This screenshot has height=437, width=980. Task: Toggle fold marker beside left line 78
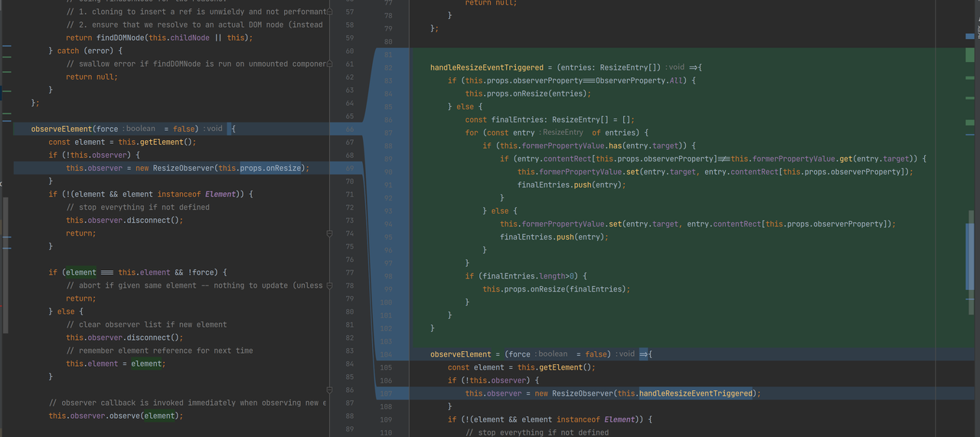point(329,285)
